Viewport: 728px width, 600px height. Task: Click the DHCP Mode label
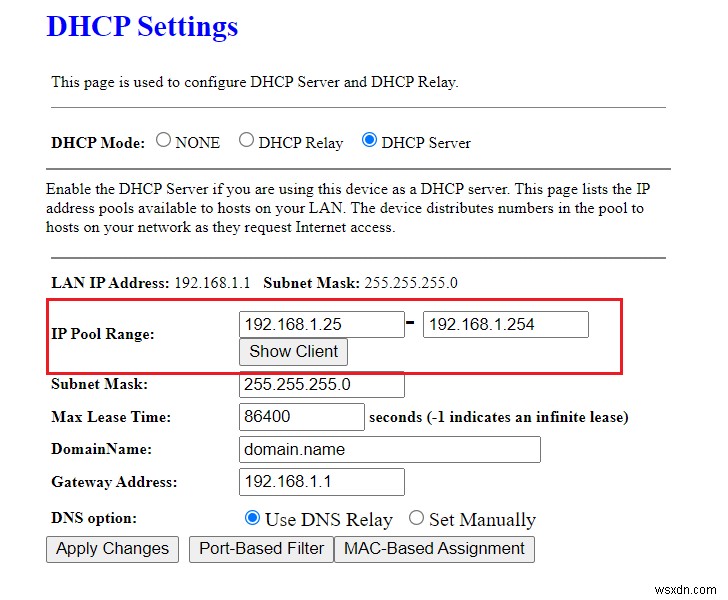coord(98,143)
